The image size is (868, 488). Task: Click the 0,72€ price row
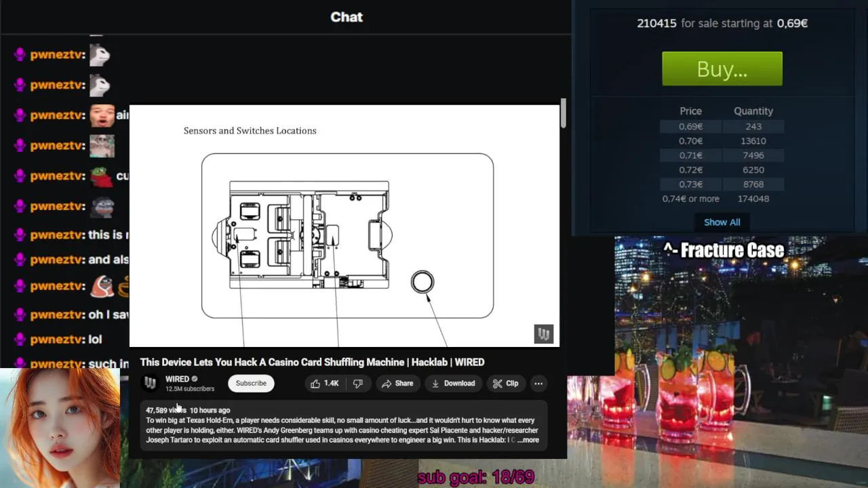(x=722, y=170)
